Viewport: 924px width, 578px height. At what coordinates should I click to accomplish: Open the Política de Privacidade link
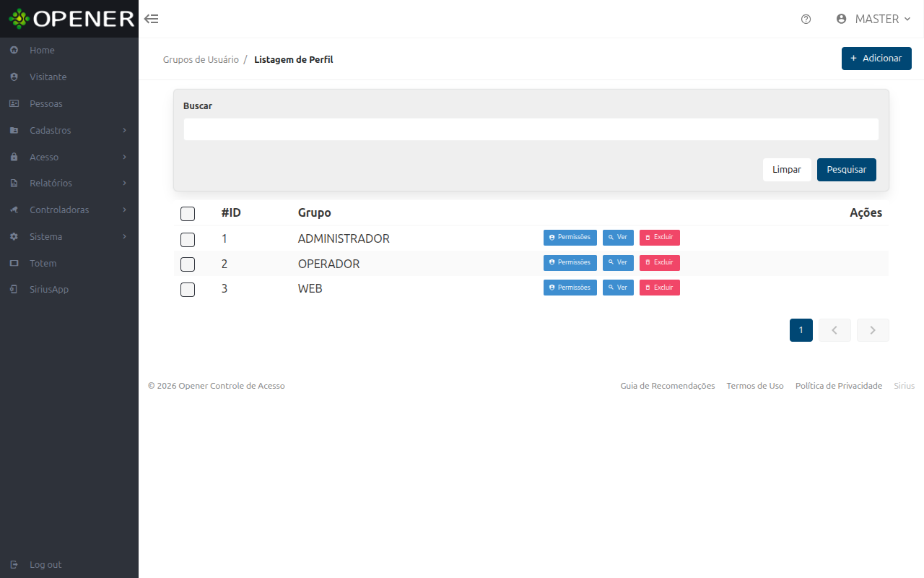(x=839, y=386)
